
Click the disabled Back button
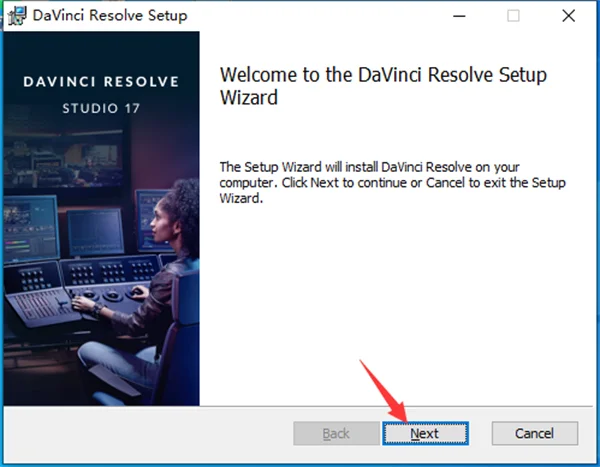pos(336,433)
